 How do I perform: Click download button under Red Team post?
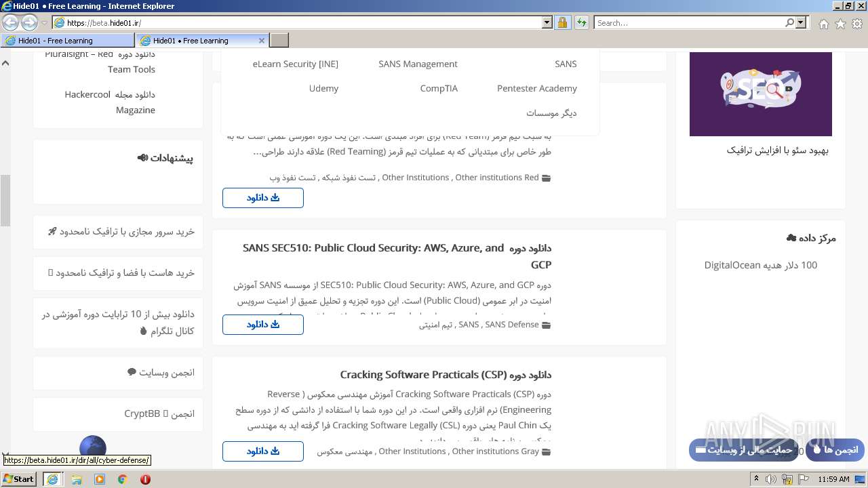[263, 198]
